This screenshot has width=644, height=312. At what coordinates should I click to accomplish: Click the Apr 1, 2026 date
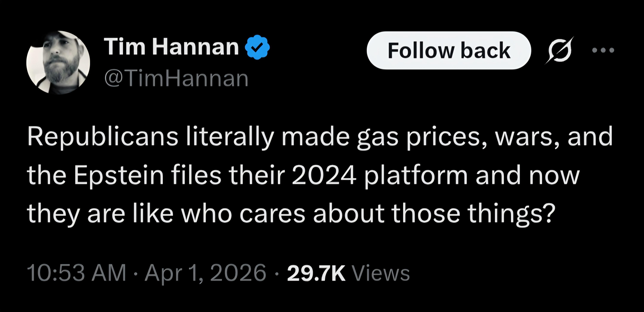tap(206, 274)
